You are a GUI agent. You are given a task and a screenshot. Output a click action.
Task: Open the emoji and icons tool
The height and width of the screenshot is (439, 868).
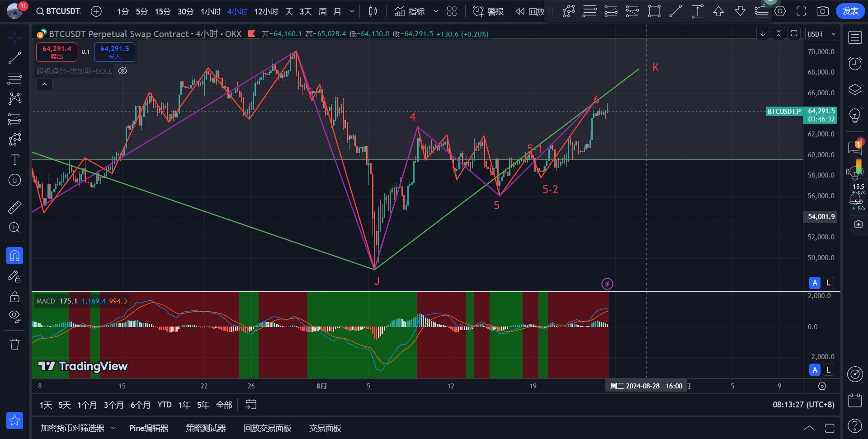point(15,180)
